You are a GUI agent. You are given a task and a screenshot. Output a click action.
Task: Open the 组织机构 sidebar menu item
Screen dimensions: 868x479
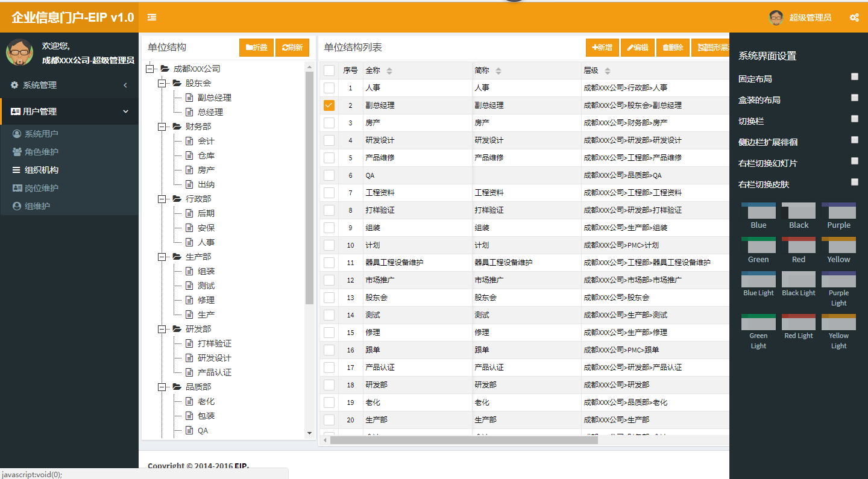pos(69,170)
